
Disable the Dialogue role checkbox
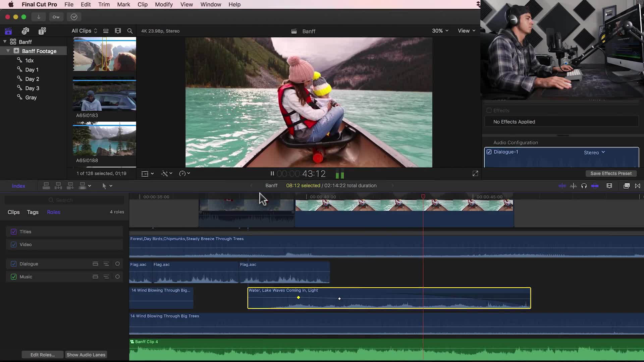click(14, 264)
